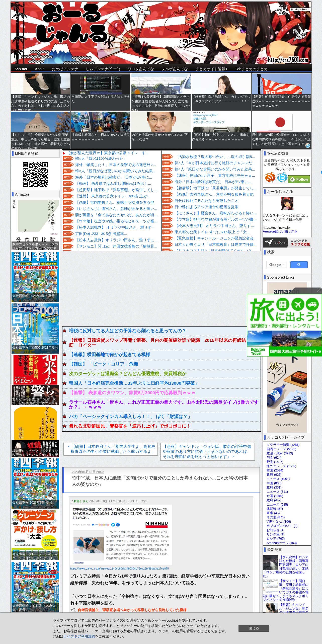The height and width of the screenshot is (644, 322).
Task: Open the Rakuten Travel 旅に出よう ad
Action: point(284,325)
